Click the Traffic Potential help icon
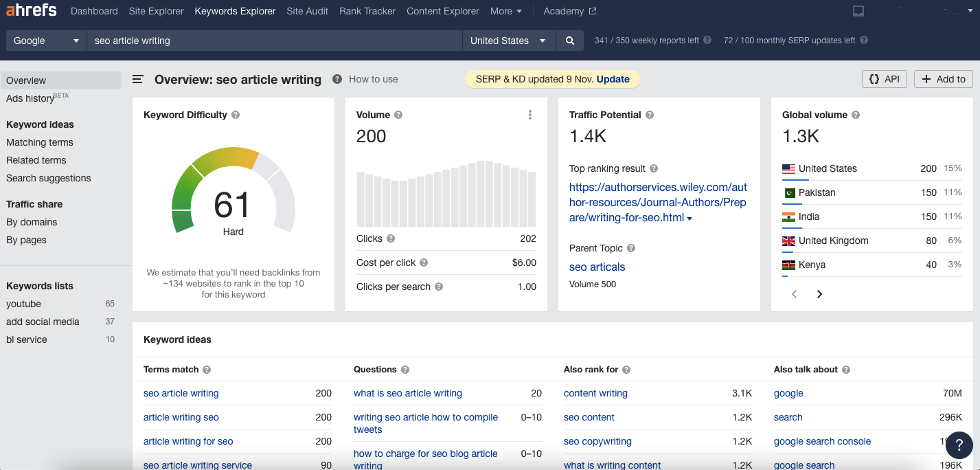Image resolution: width=980 pixels, height=470 pixels. (x=652, y=115)
